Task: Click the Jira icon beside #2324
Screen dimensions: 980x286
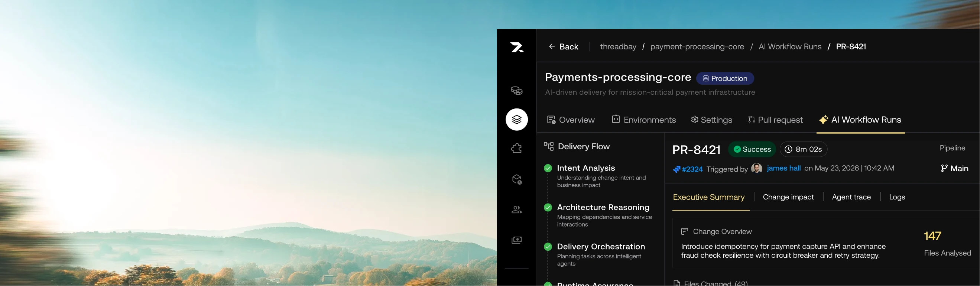Action: tap(676, 169)
